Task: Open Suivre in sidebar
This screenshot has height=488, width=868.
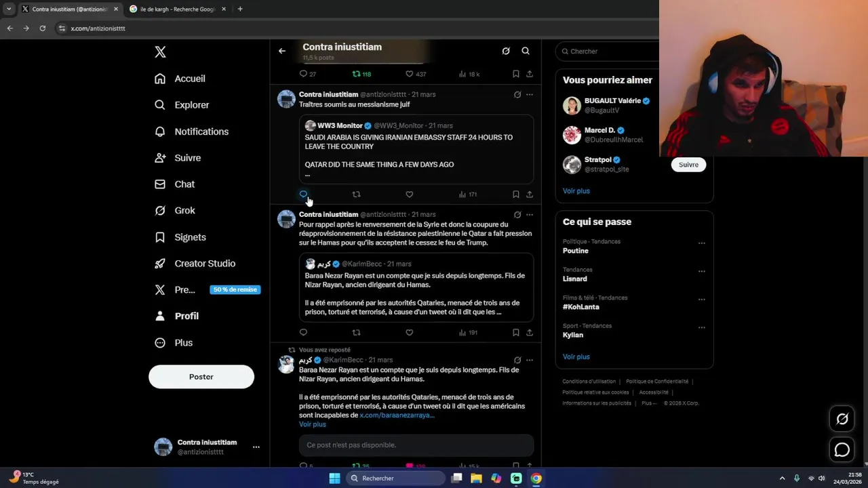Action: tap(178, 158)
